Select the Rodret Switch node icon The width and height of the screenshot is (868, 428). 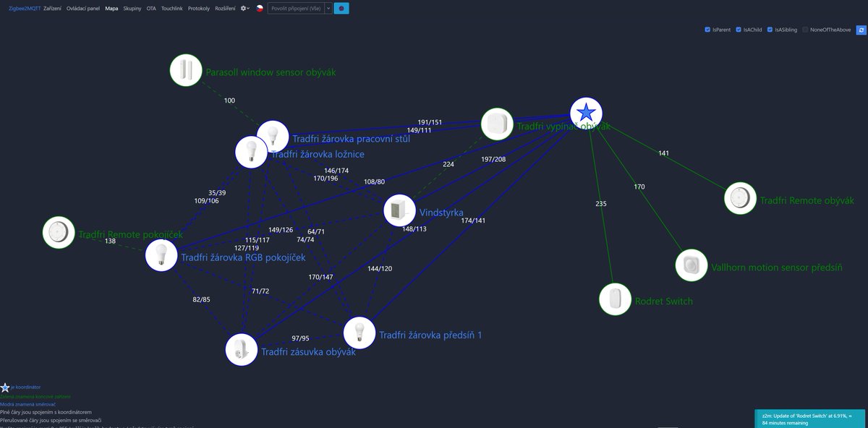point(615,299)
